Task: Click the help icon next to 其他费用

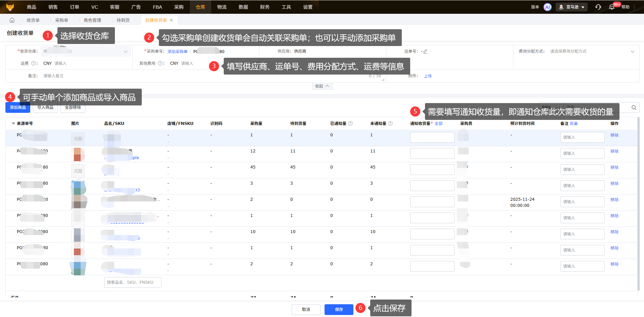Action: [160, 63]
